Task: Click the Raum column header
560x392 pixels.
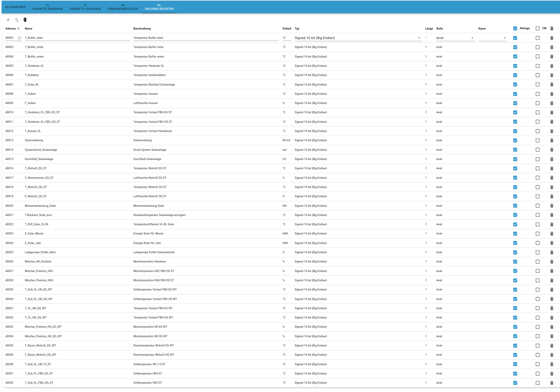Action: click(x=482, y=29)
